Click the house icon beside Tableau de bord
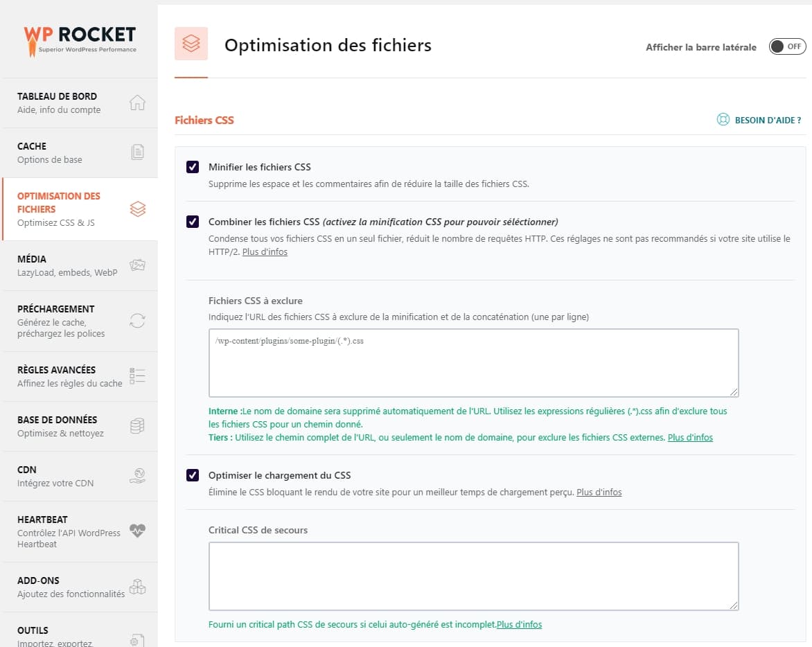The width and height of the screenshot is (812, 647). (137, 103)
